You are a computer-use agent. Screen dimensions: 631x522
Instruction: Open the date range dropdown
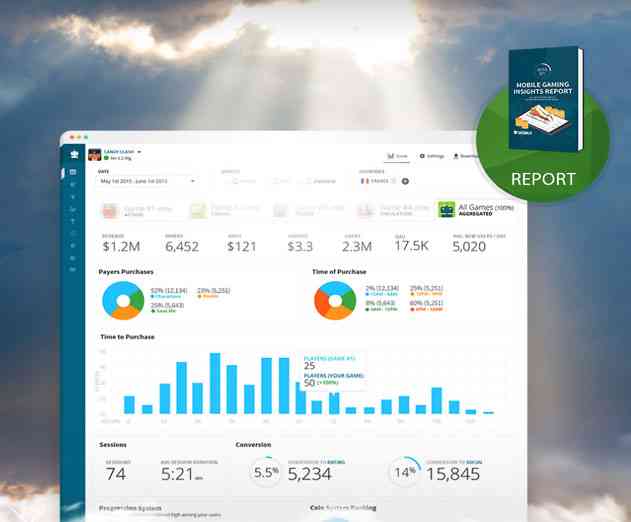click(x=147, y=181)
